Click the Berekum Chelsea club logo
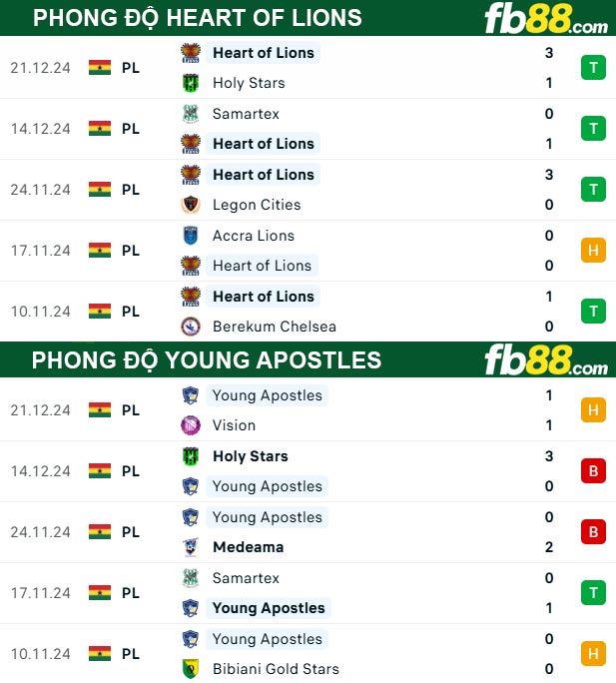Screen dimensions: 616x683 [x=191, y=327]
